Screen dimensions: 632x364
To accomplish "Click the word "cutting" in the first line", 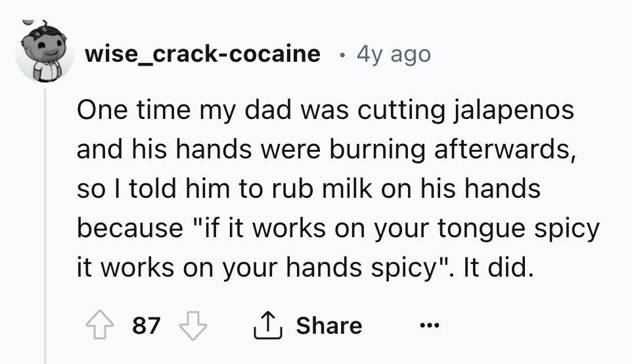I will click(x=401, y=110).
